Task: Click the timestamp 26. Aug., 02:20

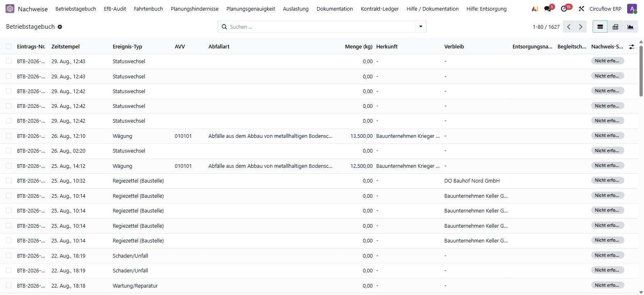Action: tap(68, 151)
